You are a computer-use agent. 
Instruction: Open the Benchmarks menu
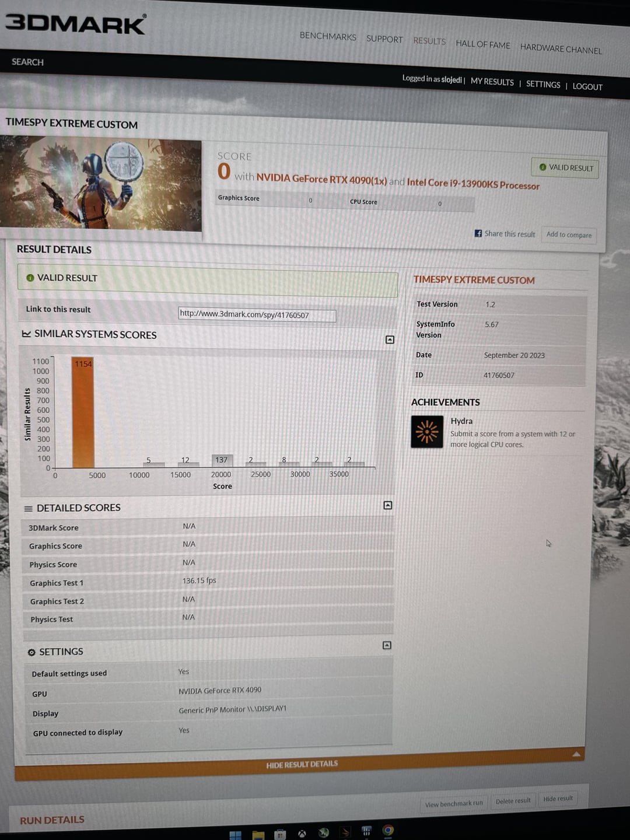point(328,36)
